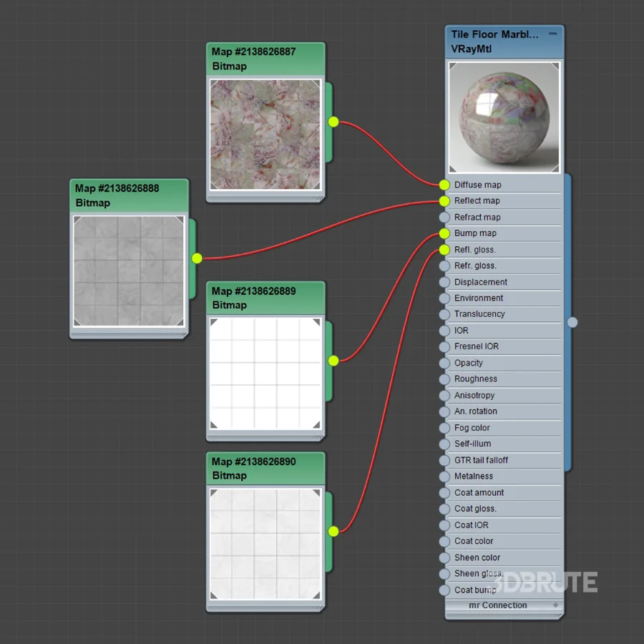The width and height of the screenshot is (644, 644).
Task: Click the Opacity input socket
Action: [444, 363]
